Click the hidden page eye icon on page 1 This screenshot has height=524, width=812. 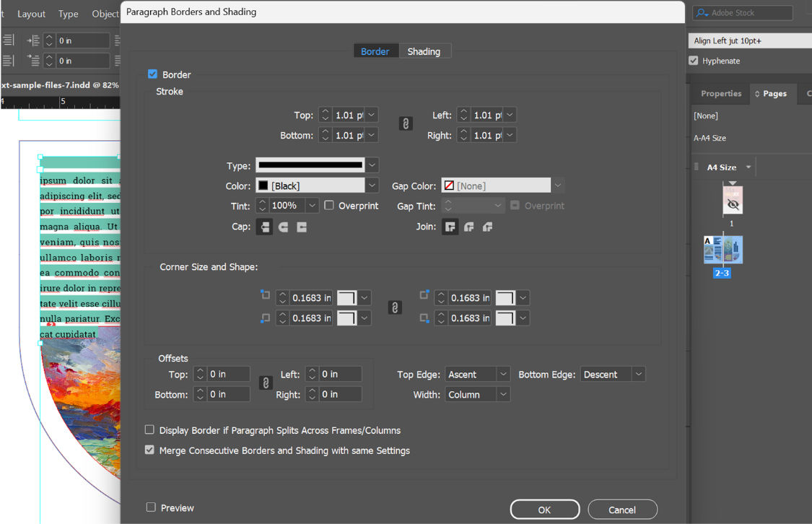(733, 204)
